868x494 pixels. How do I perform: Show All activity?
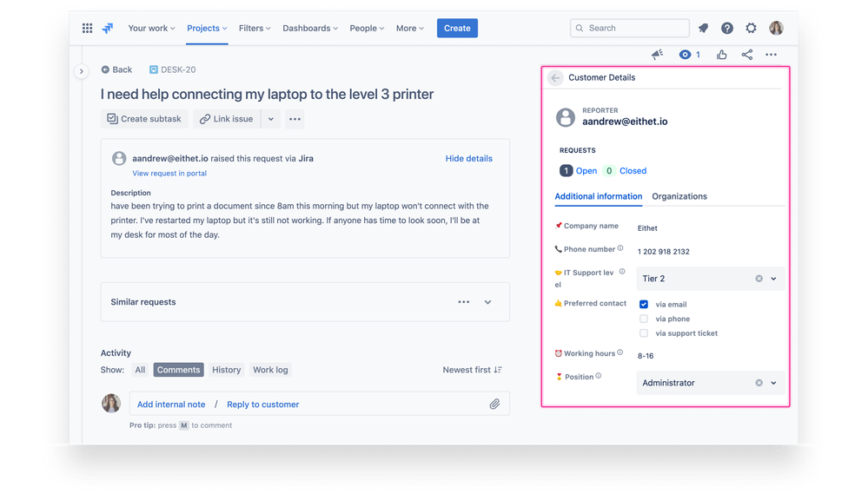[x=140, y=370]
